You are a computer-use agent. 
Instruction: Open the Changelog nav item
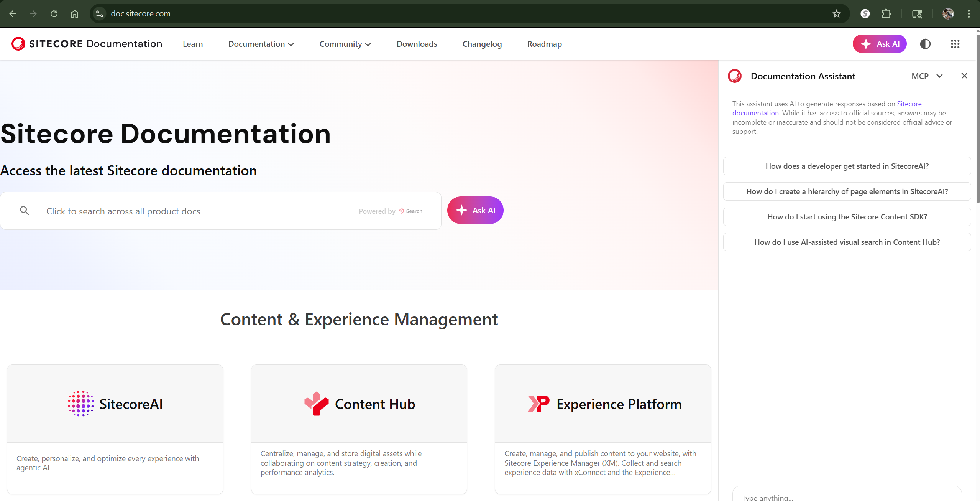[482, 44]
